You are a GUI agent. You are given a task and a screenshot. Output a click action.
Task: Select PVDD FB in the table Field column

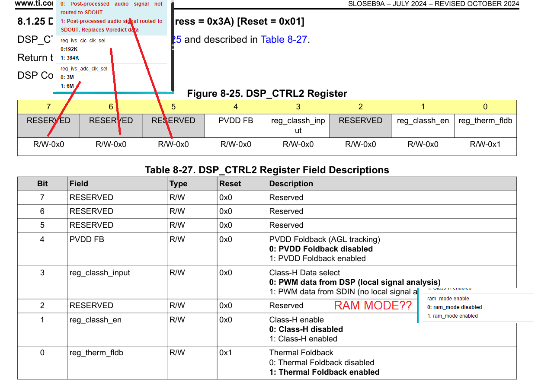click(x=86, y=239)
